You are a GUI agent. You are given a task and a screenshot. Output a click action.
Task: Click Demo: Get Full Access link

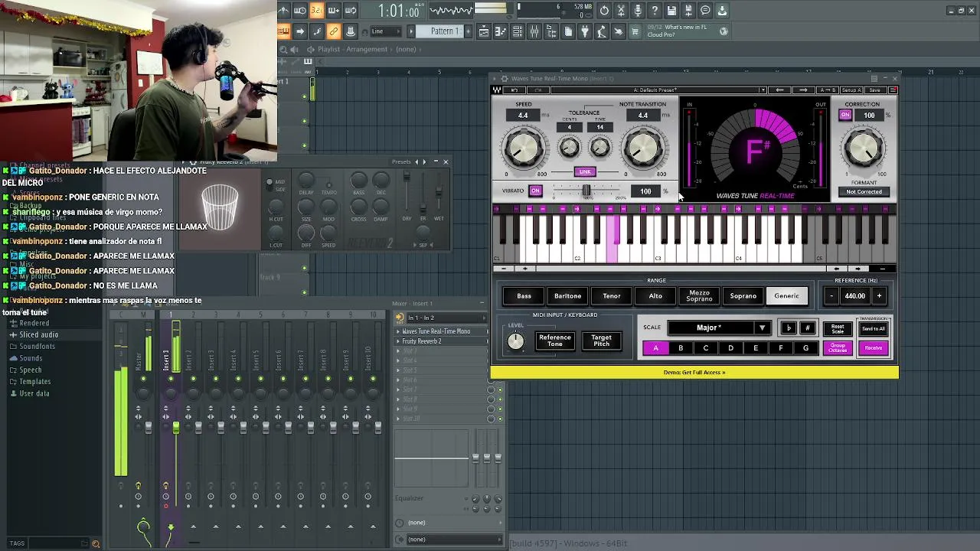(x=694, y=373)
